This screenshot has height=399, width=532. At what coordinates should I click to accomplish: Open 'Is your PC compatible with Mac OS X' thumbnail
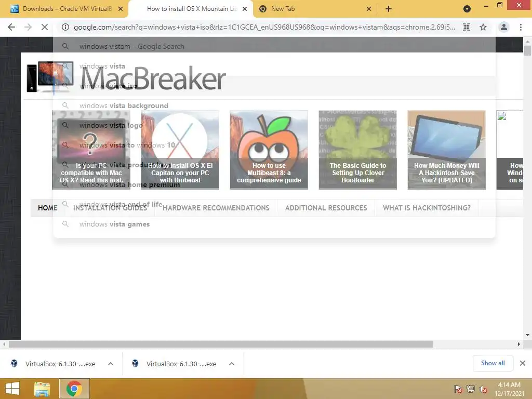91,150
